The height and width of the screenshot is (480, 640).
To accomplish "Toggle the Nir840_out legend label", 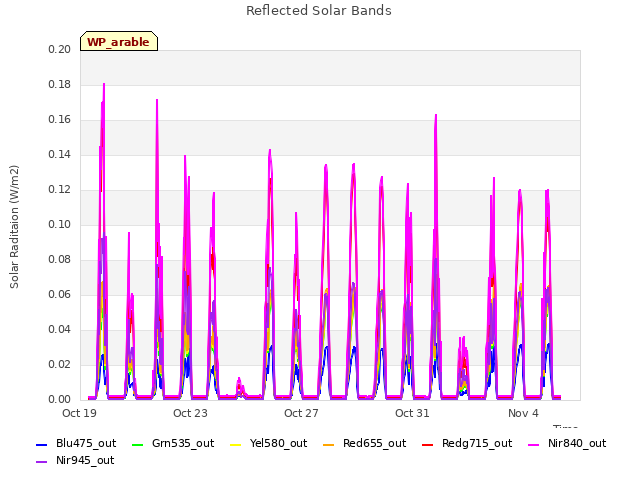I will (577, 443).
